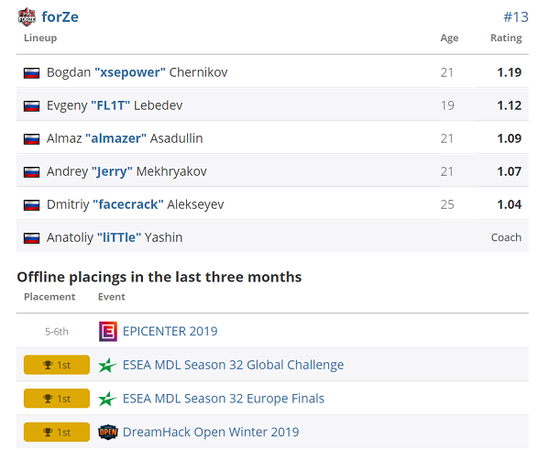The image size is (550, 450).
Task: Click the ESEA star icon beside Europe Finals
Action: tap(107, 399)
